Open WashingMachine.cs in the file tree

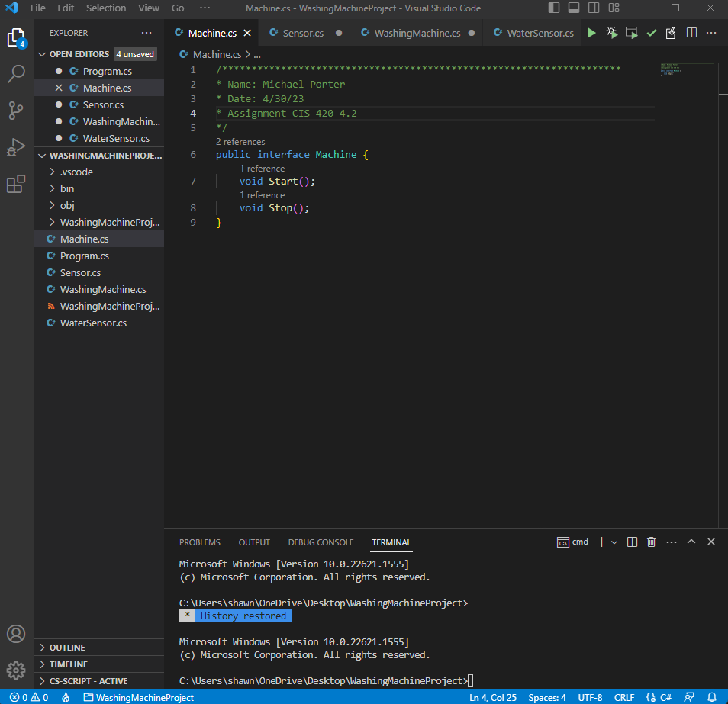click(x=103, y=289)
